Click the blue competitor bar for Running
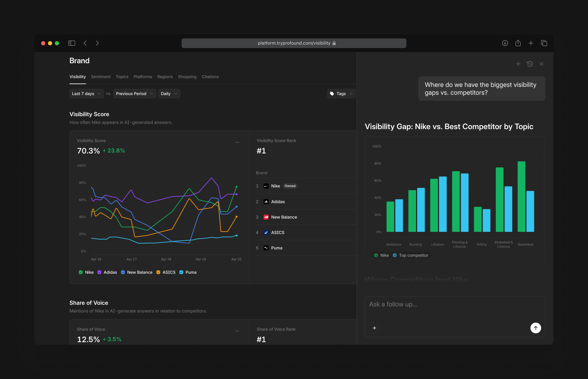The width and height of the screenshot is (588, 379). [421, 210]
